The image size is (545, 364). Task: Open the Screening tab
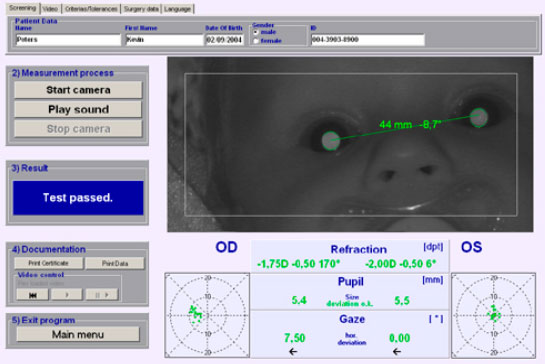(x=22, y=8)
